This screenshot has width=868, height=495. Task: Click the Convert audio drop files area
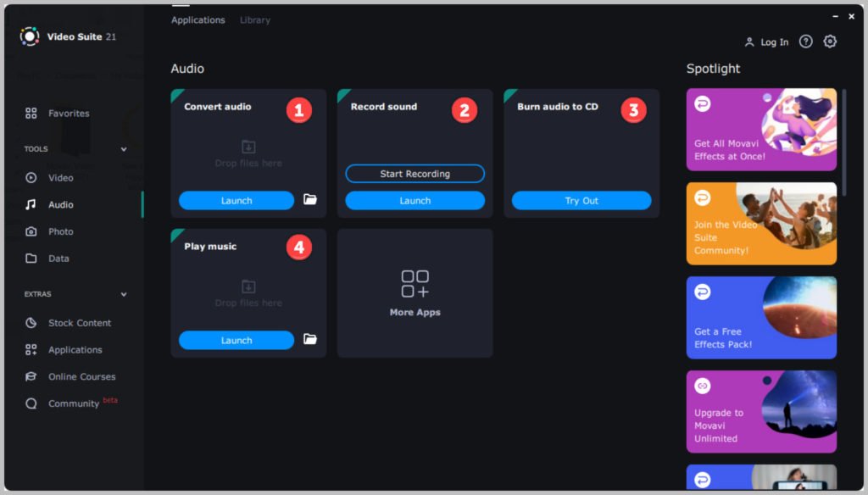[x=248, y=154]
